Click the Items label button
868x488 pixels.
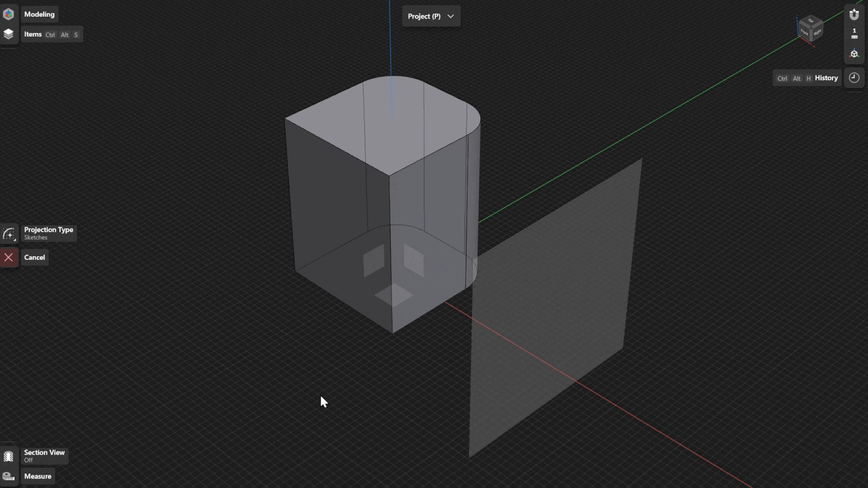pos(52,34)
